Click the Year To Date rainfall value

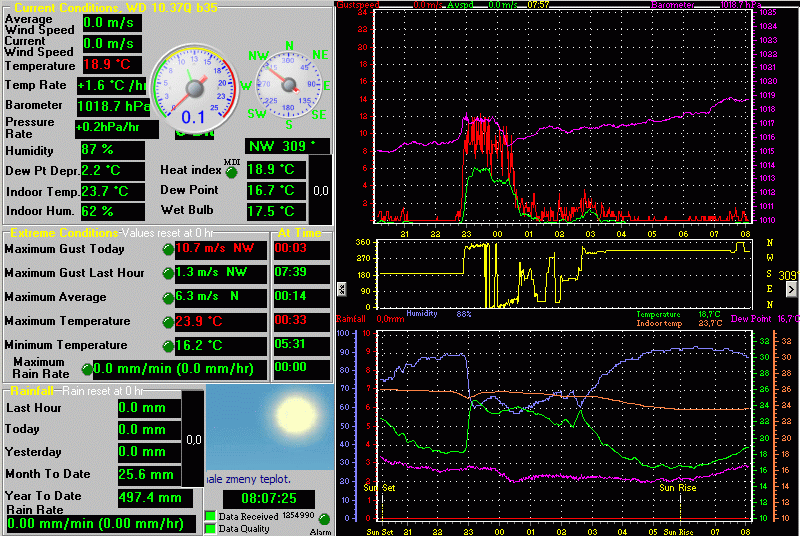[149, 498]
